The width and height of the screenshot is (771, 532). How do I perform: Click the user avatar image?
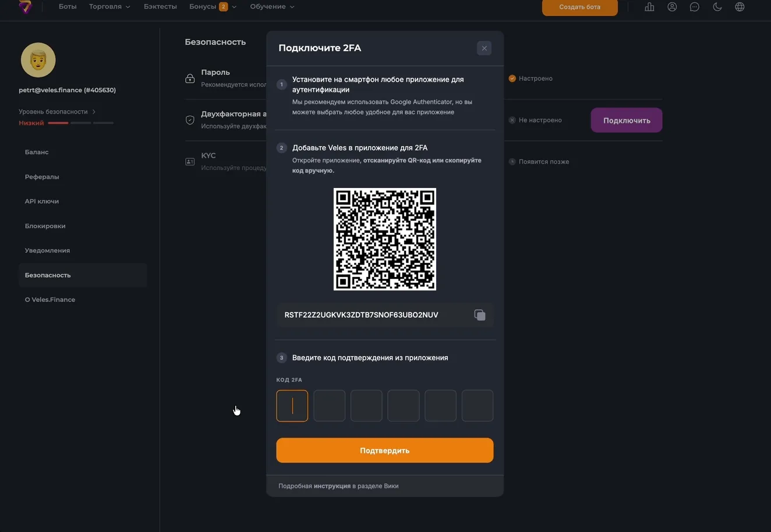click(x=38, y=60)
